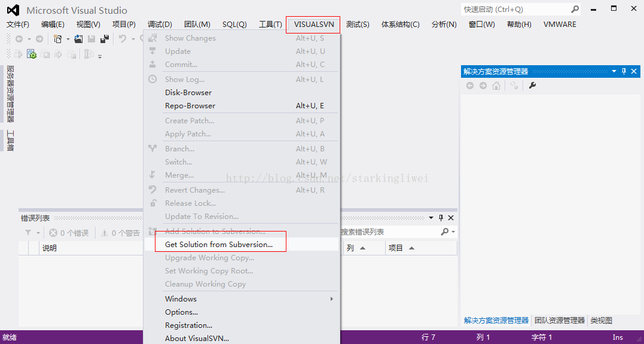Select Get Solution from Subversion...
The width and height of the screenshot is (644, 344).
242,245
